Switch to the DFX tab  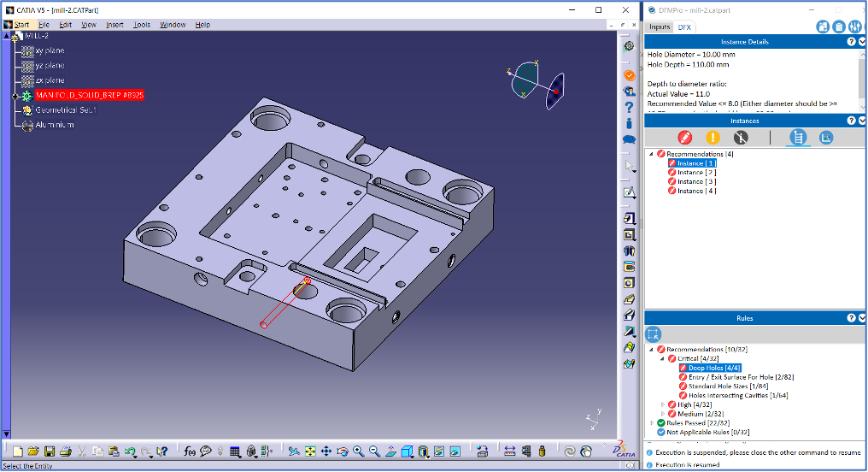pyautogui.click(x=685, y=27)
